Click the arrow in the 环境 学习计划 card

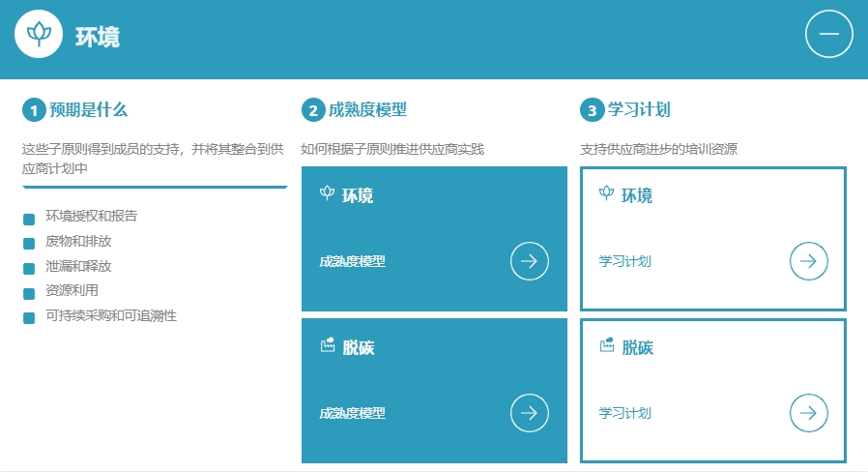(808, 261)
